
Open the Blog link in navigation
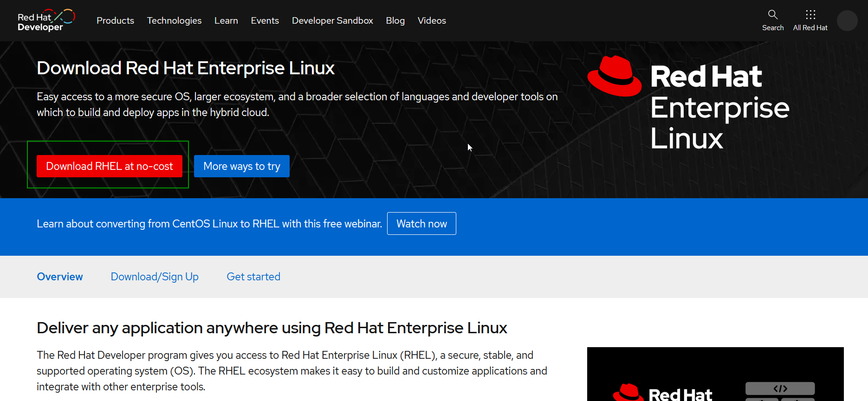click(395, 21)
